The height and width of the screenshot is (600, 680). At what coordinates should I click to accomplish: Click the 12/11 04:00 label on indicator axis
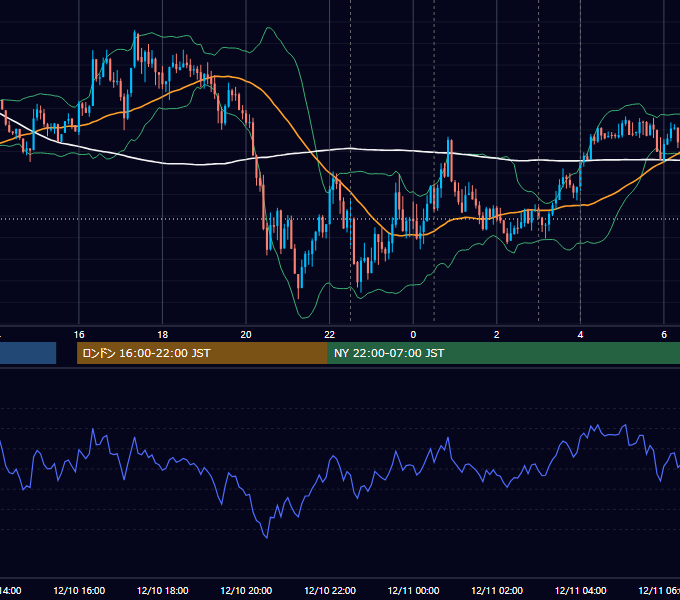[x=581, y=590]
